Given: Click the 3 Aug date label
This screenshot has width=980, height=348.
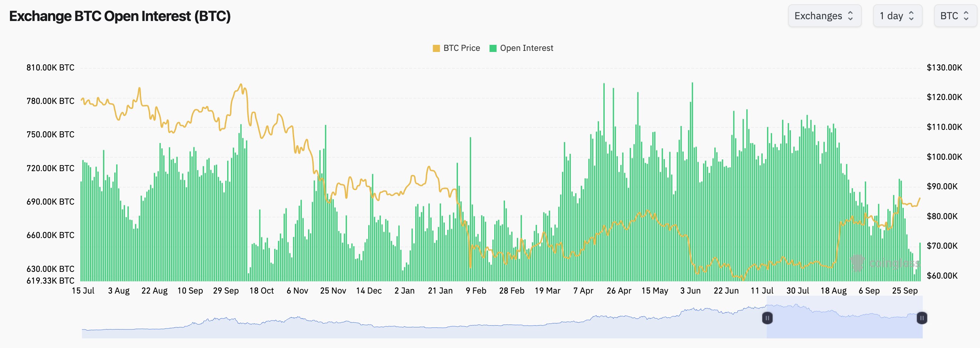Looking at the screenshot, I should (119, 291).
